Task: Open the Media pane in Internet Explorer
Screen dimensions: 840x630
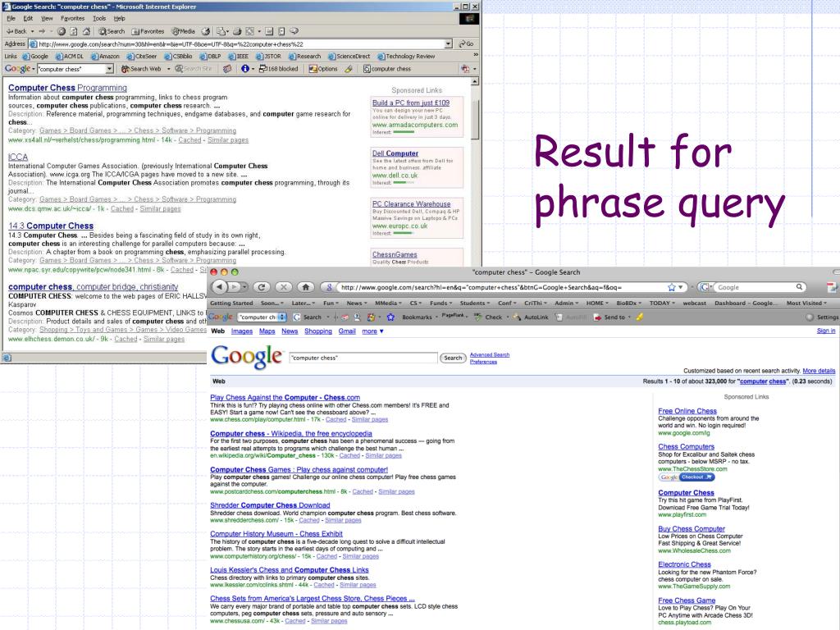Action: [183, 31]
